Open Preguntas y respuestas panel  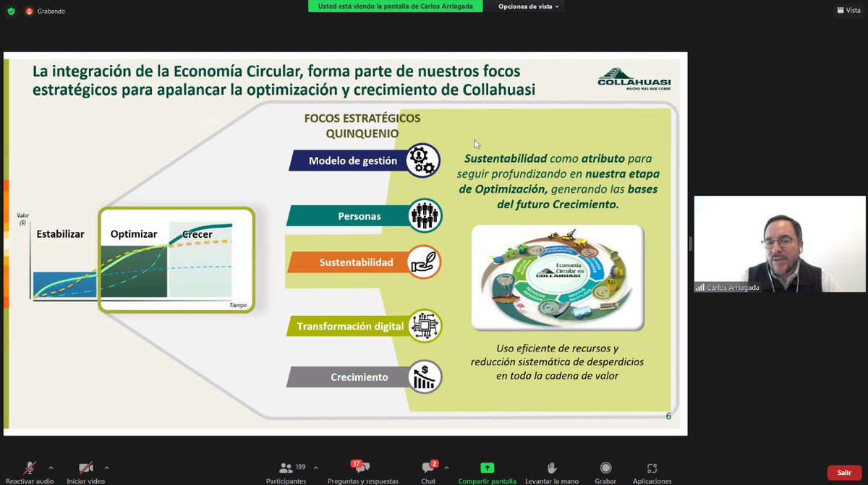point(362,471)
